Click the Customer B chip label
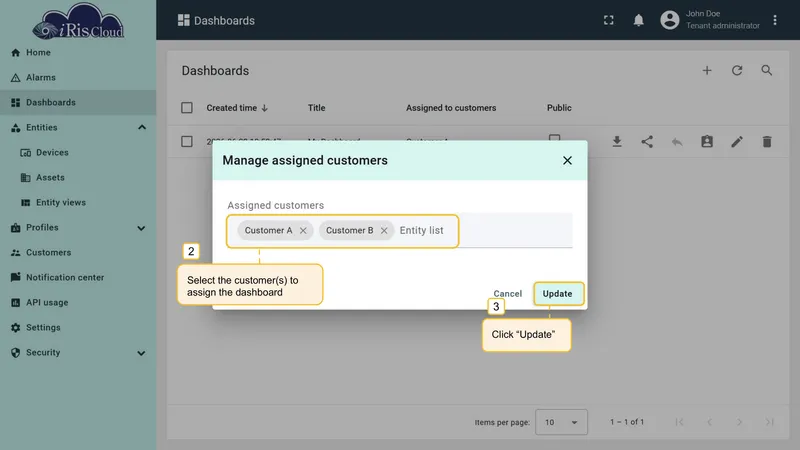Image resolution: width=800 pixels, height=450 pixels. pyautogui.click(x=349, y=231)
